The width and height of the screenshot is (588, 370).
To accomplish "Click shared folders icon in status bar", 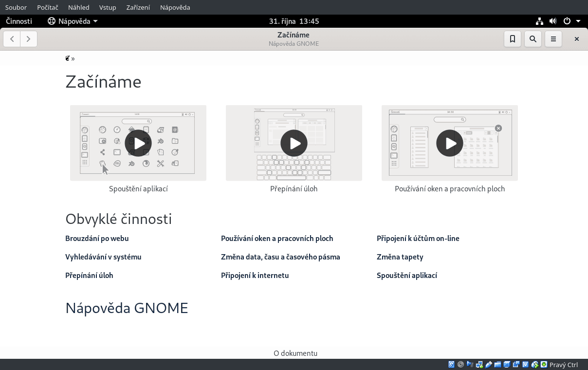I will pos(497,365).
